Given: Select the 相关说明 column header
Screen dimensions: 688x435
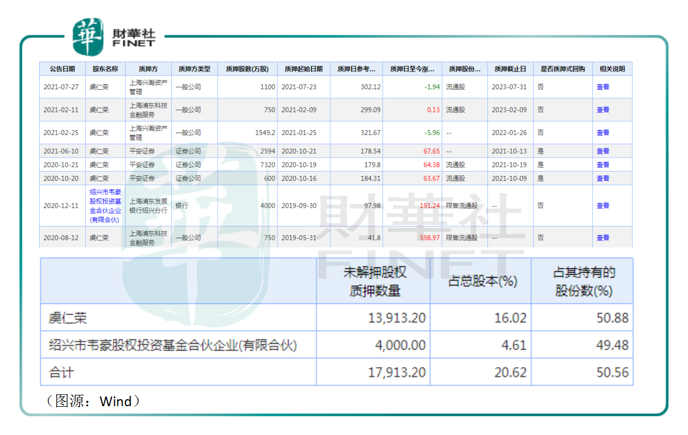Looking at the screenshot, I should click(x=613, y=69).
